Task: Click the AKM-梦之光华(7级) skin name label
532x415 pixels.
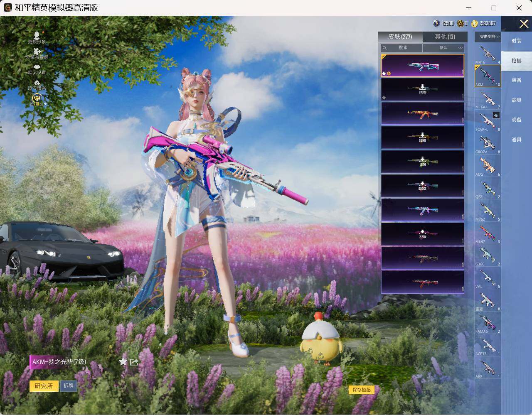Action: [59, 362]
